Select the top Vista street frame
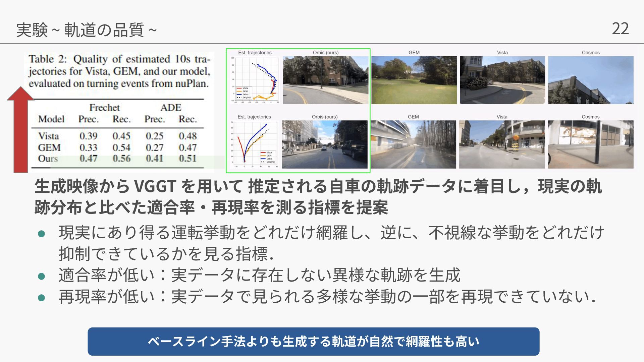644x362 pixels. pos(502,80)
